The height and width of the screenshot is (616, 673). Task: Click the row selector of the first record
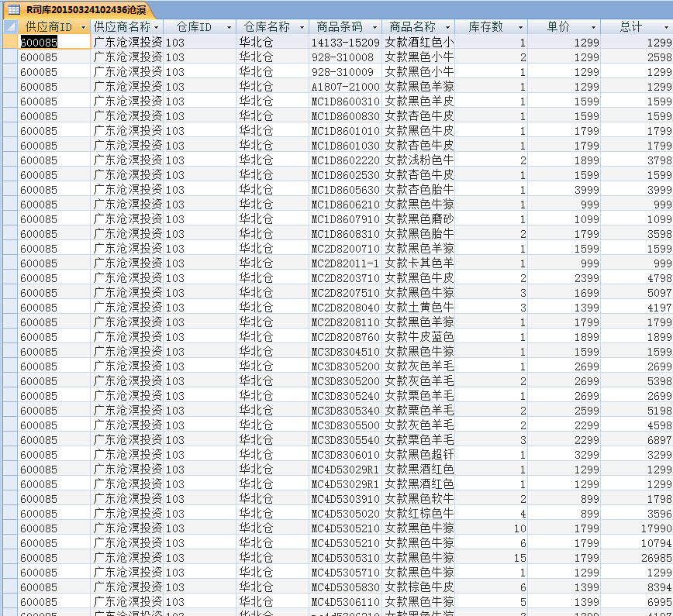click(9, 43)
